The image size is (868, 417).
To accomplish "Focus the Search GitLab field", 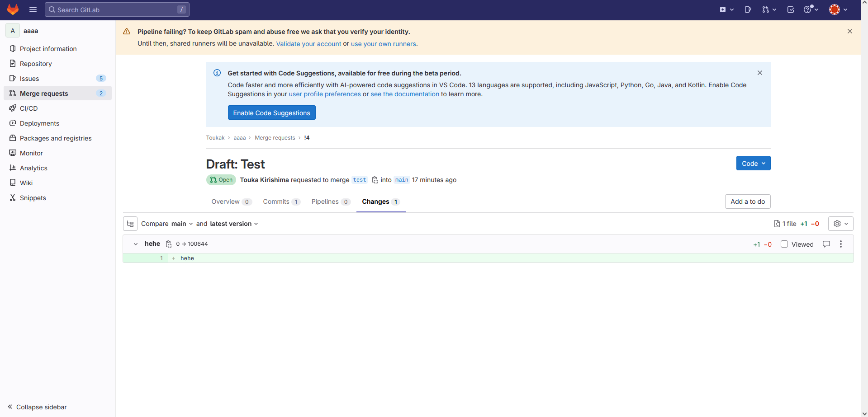I will pos(117,9).
